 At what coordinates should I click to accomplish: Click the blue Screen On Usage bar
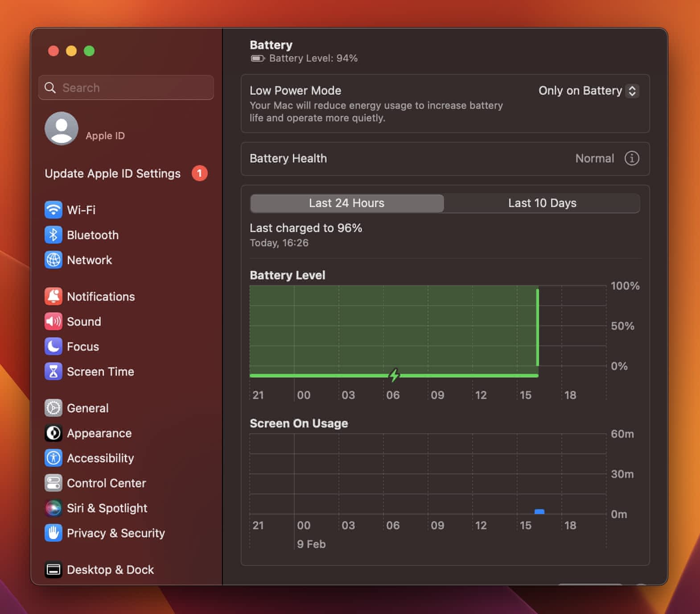(x=539, y=512)
